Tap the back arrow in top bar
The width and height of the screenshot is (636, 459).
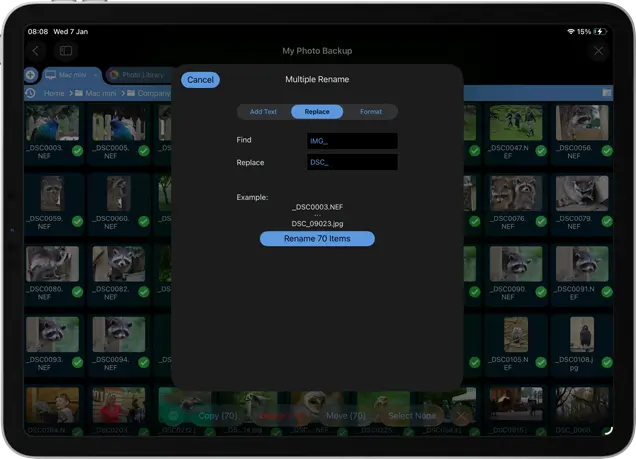35,51
